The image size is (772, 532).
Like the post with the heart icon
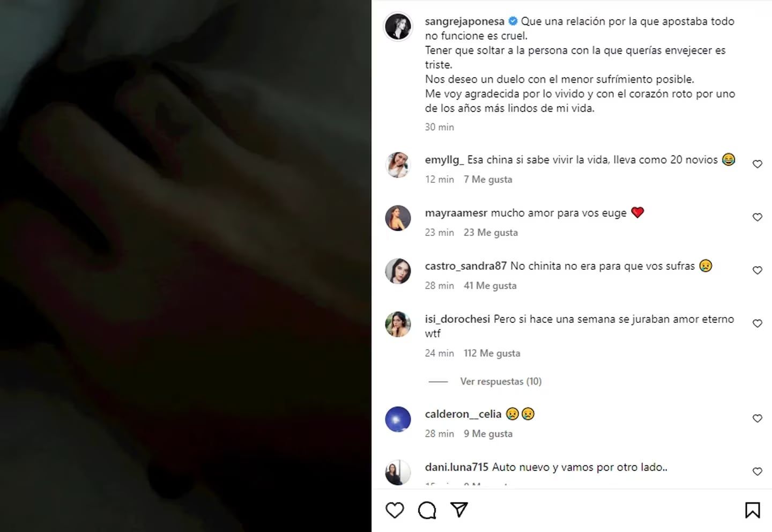click(395, 510)
